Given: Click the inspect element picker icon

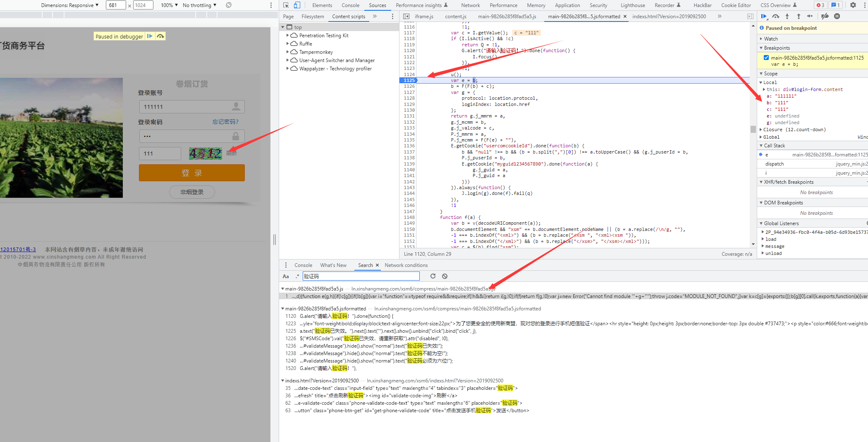Looking at the screenshot, I should click(x=286, y=5).
